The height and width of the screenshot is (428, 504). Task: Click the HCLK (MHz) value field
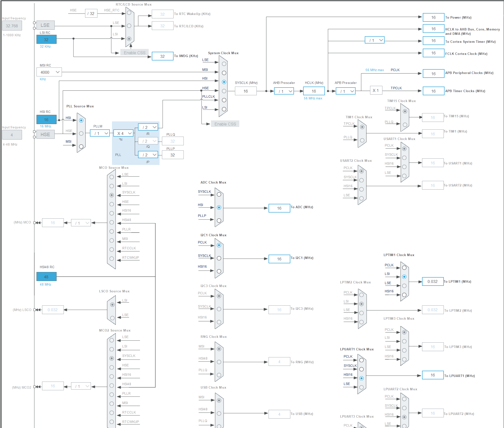click(x=314, y=91)
